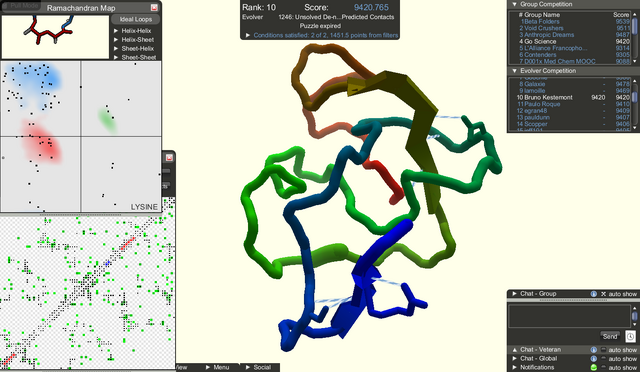
Task: Toggle auto show for Chat - Global
Action: 604,359
